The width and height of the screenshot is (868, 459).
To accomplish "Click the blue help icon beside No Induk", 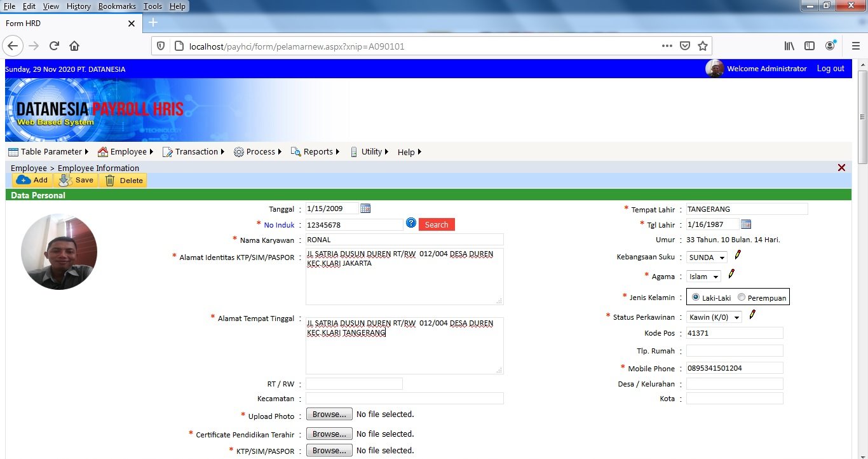I will (411, 223).
